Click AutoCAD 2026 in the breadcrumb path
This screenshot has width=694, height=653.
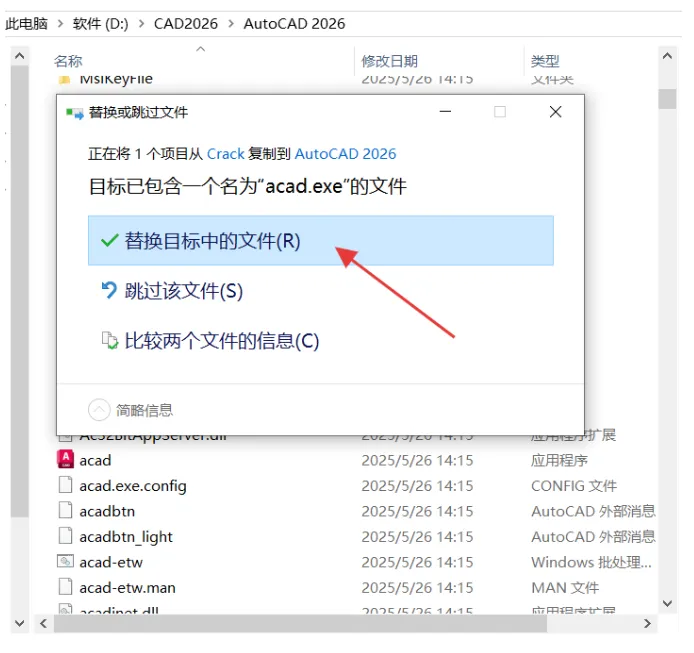[294, 23]
